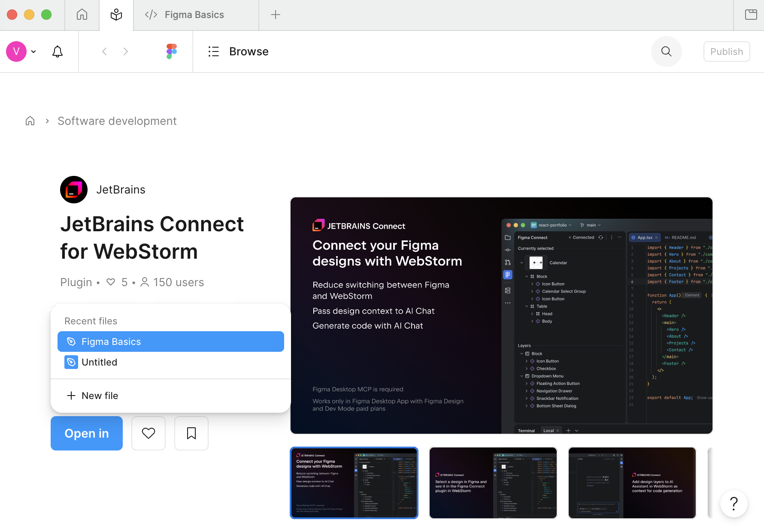Go forward with the right arrow

pos(125,51)
